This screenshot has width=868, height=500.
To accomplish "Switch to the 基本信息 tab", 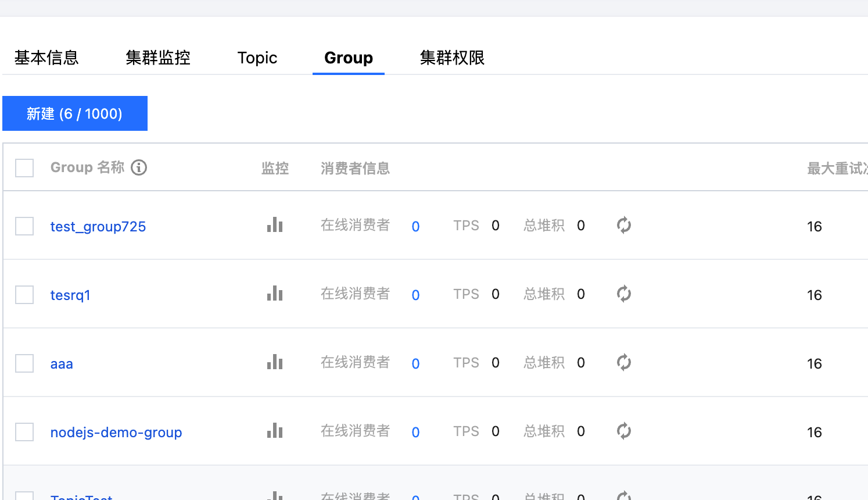I will point(46,58).
